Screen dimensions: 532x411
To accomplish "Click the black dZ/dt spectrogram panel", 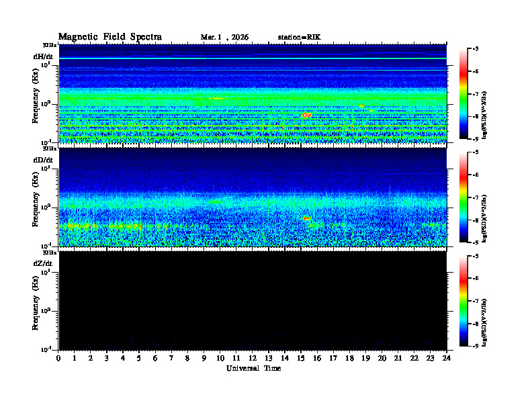I will (253, 301).
